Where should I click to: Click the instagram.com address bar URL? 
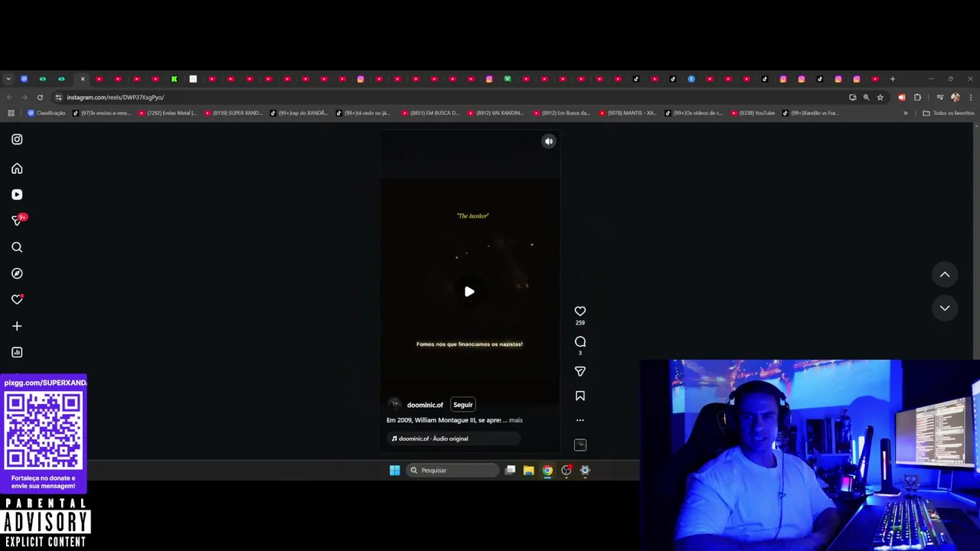(115, 97)
